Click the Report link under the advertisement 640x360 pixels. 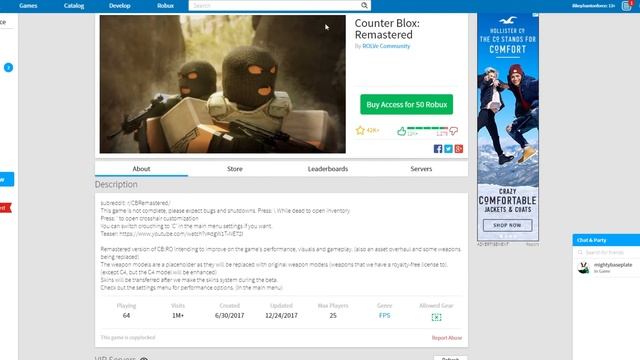(x=532, y=244)
